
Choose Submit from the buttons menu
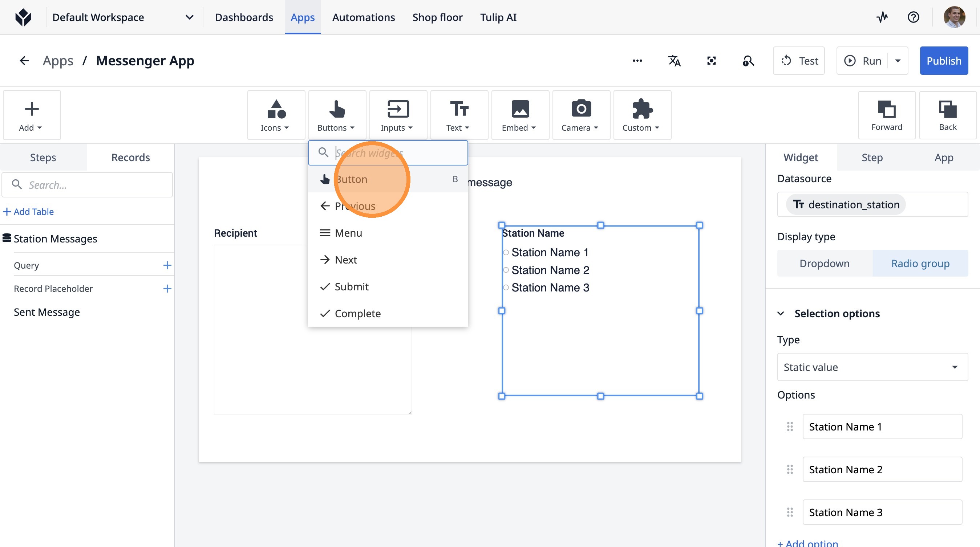[352, 287]
